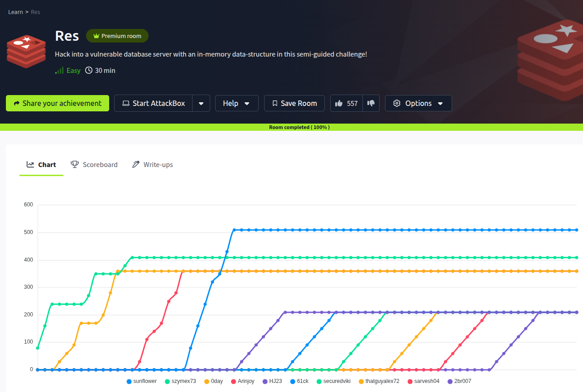Go to Learn breadcrumb link
583x392 pixels.
point(15,12)
